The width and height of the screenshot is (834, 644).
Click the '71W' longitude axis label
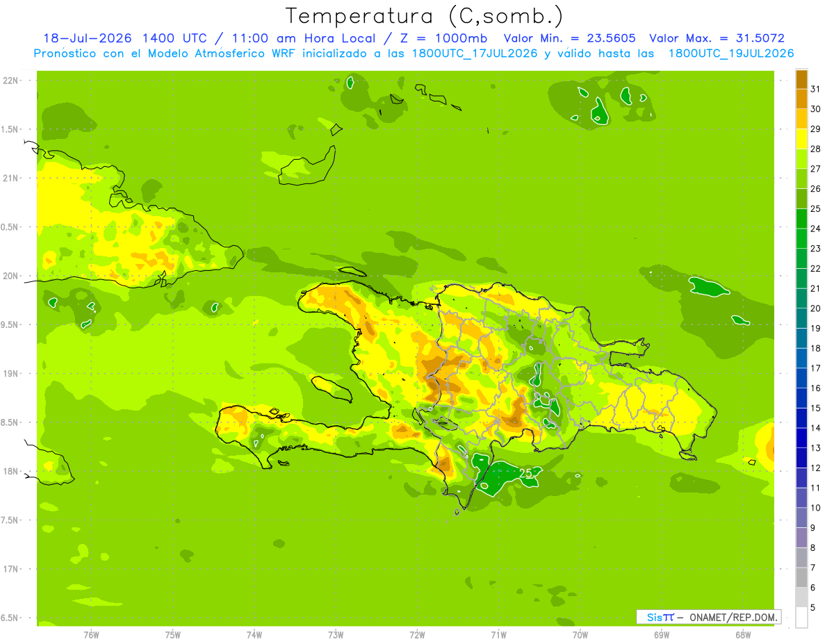pos(498,634)
